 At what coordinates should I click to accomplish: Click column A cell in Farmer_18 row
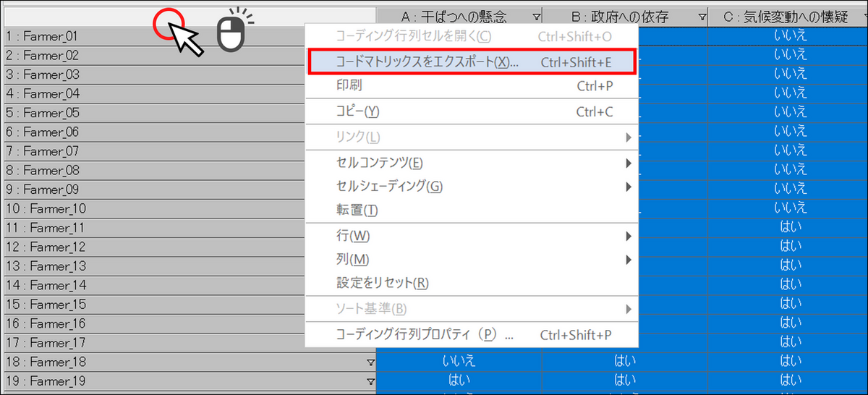459,361
